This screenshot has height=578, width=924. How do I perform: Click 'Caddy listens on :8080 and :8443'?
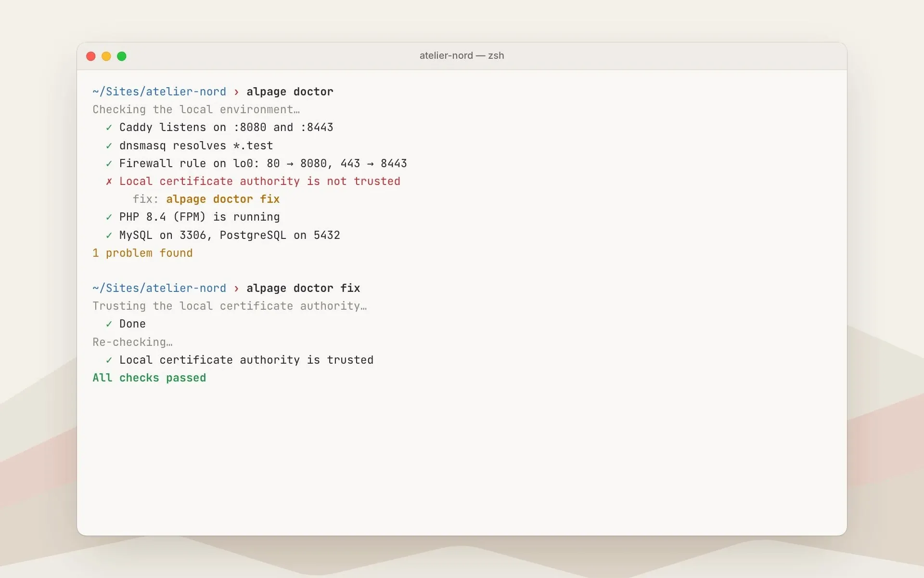(x=226, y=127)
